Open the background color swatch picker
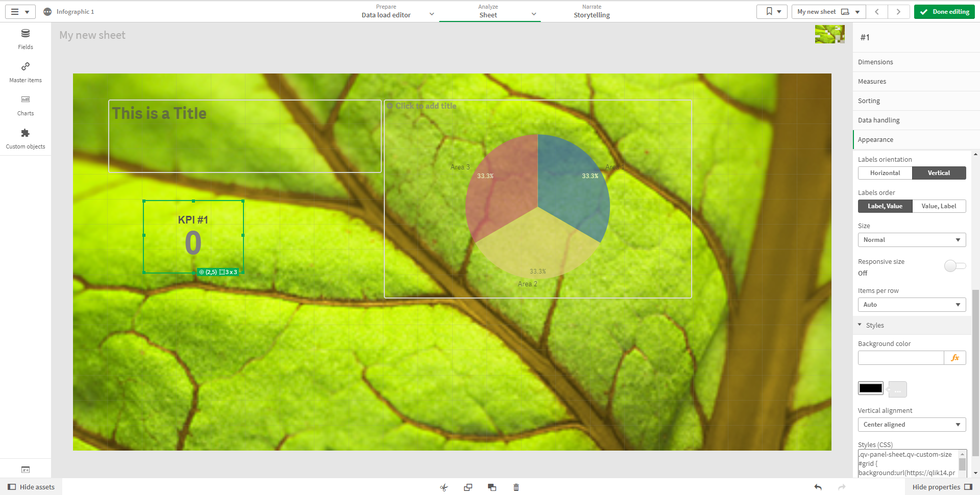Screen dimensions: 980x495 [x=871, y=388]
